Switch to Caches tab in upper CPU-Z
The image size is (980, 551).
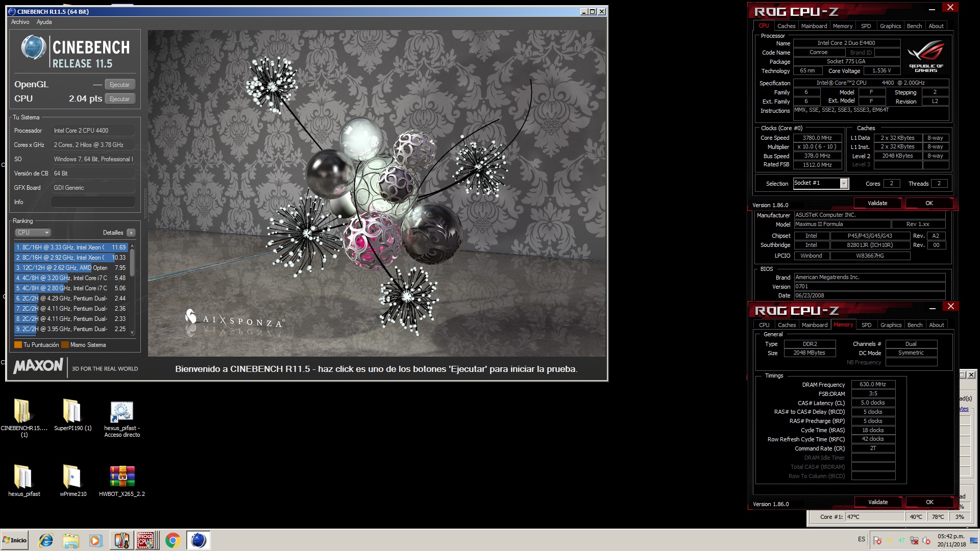click(x=786, y=26)
